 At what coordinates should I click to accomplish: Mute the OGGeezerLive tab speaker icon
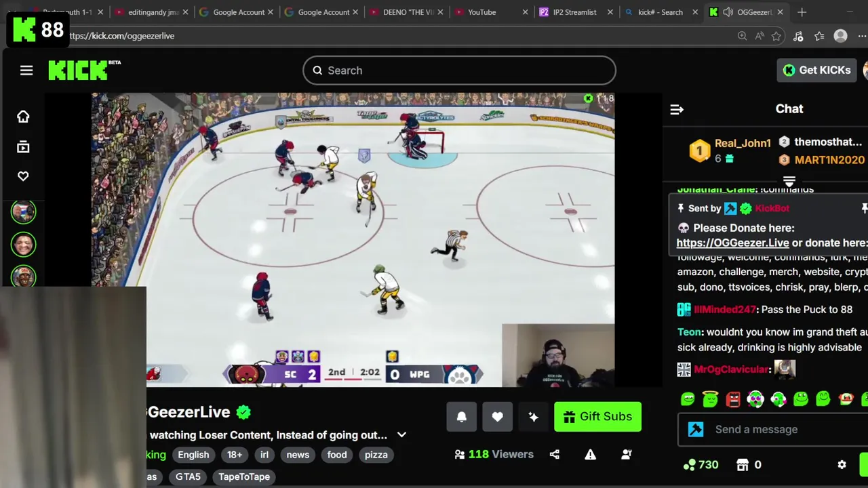(728, 12)
